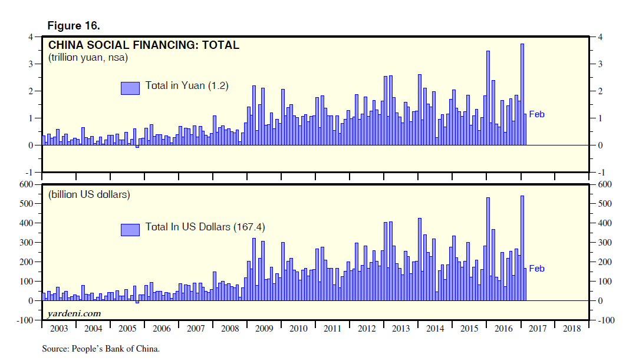Click the 'Feb' label in the yuan chart

coord(536,114)
